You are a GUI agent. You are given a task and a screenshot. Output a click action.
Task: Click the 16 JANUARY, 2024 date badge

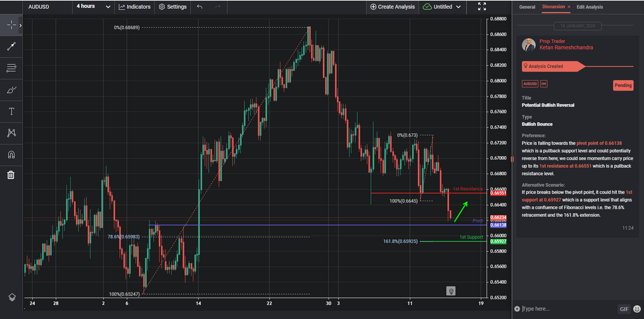click(578, 26)
